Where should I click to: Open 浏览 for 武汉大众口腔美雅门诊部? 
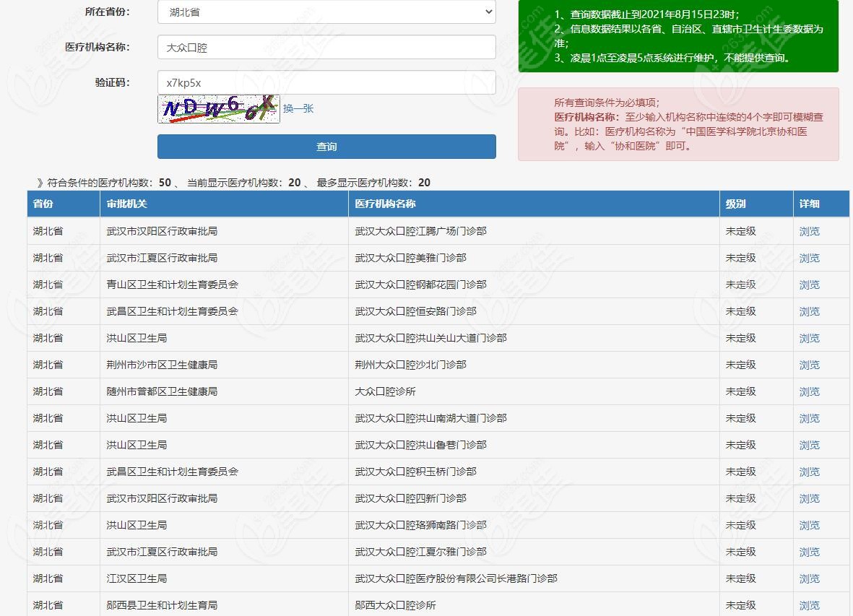coord(809,259)
